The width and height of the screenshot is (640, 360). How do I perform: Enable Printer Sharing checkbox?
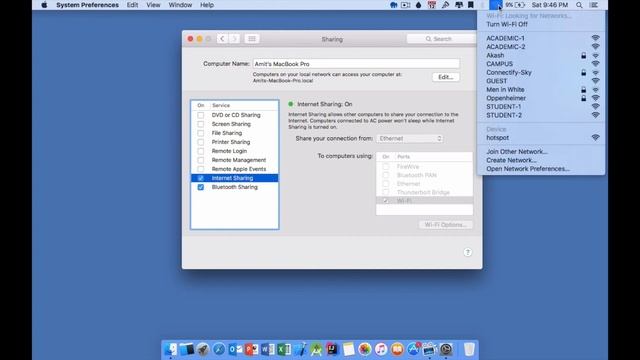(200, 142)
